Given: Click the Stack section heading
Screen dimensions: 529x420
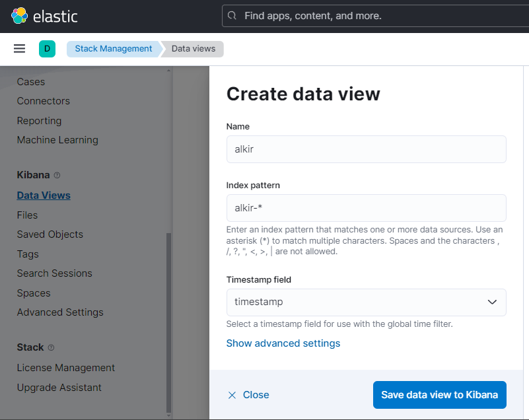Looking at the screenshot, I should click(x=30, y=347).
